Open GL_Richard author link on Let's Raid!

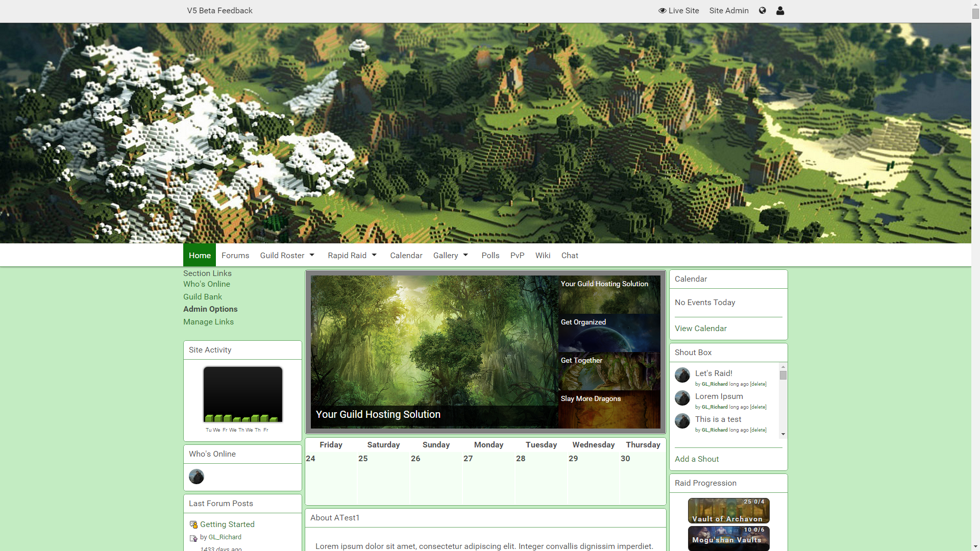point(715,384)
